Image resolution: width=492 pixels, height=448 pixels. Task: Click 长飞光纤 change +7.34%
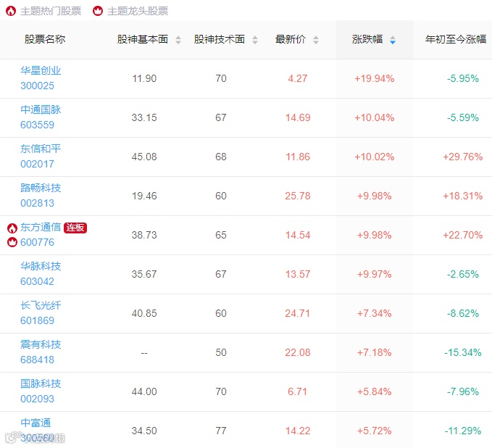pos(375,313)
